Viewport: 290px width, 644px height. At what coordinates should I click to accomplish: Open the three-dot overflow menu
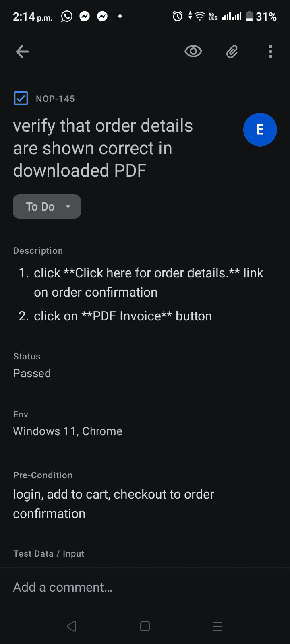click(x=271, y=52)
